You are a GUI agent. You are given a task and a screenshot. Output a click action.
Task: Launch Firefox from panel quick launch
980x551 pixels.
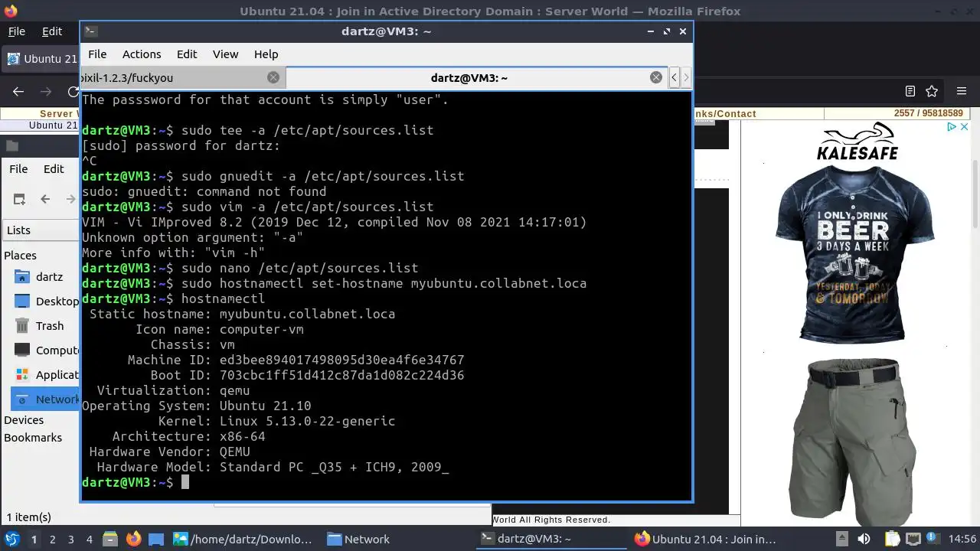pyautogui.click(x=133, y=540)
